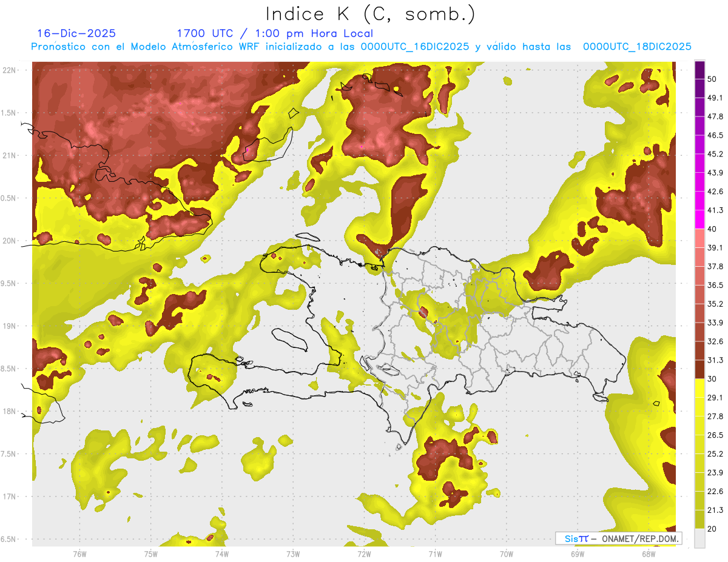Click the '19N' latitude label
The height and width of the screenshot is (562, 728).
click(10, 326)
